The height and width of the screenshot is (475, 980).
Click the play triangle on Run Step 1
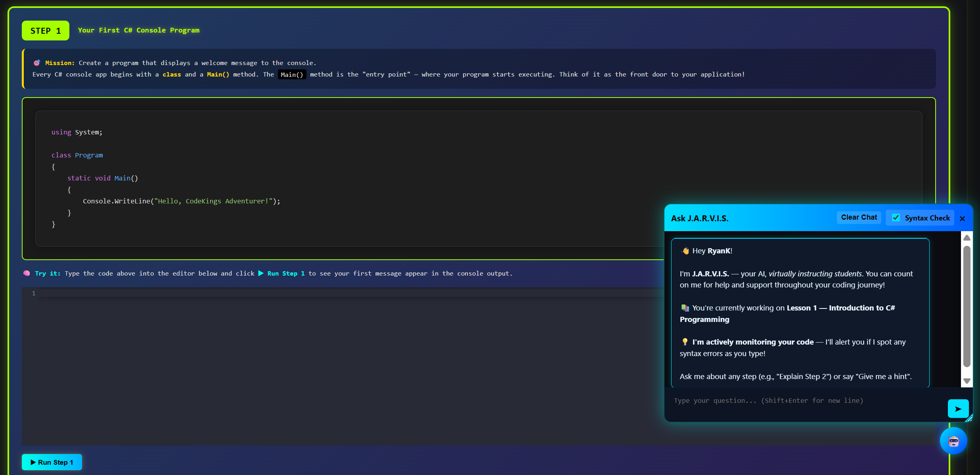coord(33,462)
